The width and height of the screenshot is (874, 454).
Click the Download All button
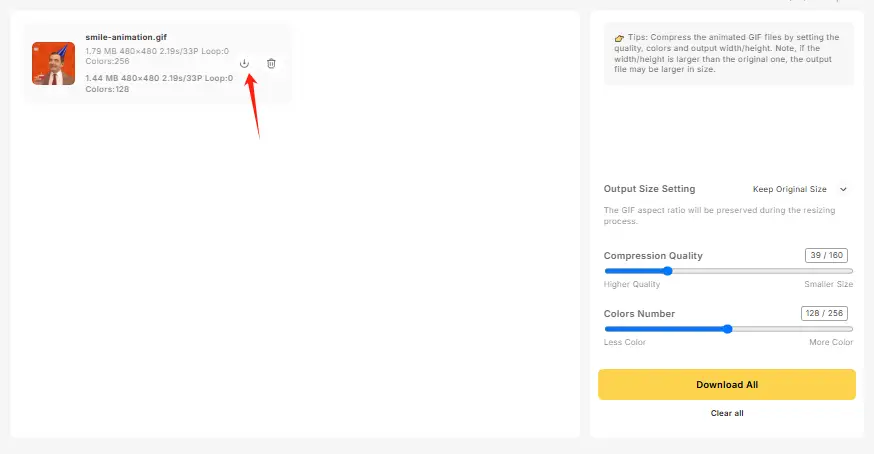pos(726,384)
